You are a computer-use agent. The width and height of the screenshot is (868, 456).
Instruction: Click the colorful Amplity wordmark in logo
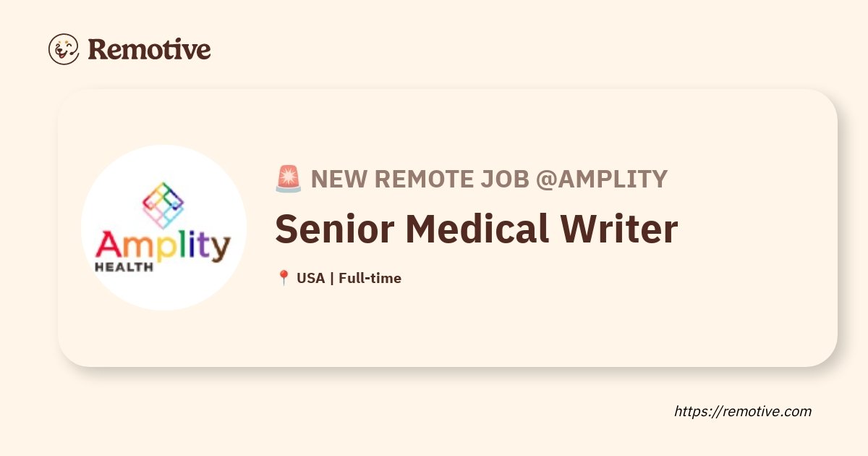(163, 245)
